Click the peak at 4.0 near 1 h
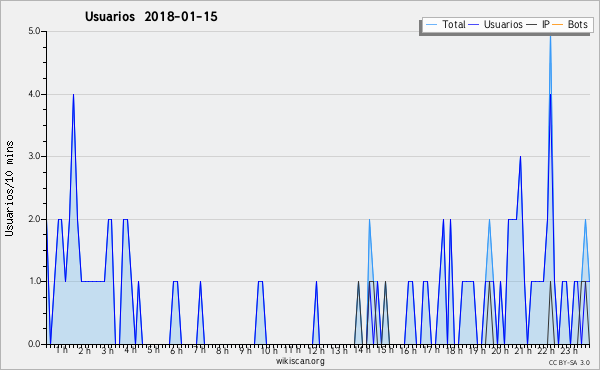 [73, 95]
